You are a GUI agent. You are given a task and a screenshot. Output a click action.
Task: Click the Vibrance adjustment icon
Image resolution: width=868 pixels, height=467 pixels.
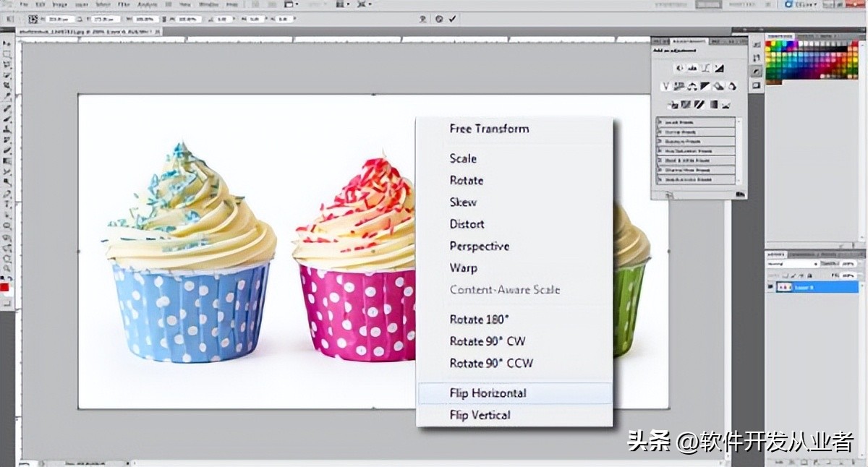[665, 87]
